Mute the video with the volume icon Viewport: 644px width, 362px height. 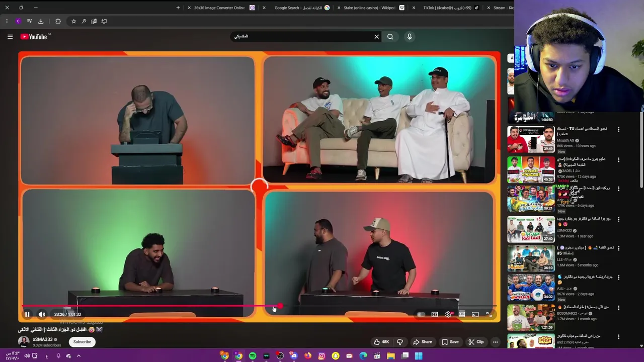coord(42,314)
